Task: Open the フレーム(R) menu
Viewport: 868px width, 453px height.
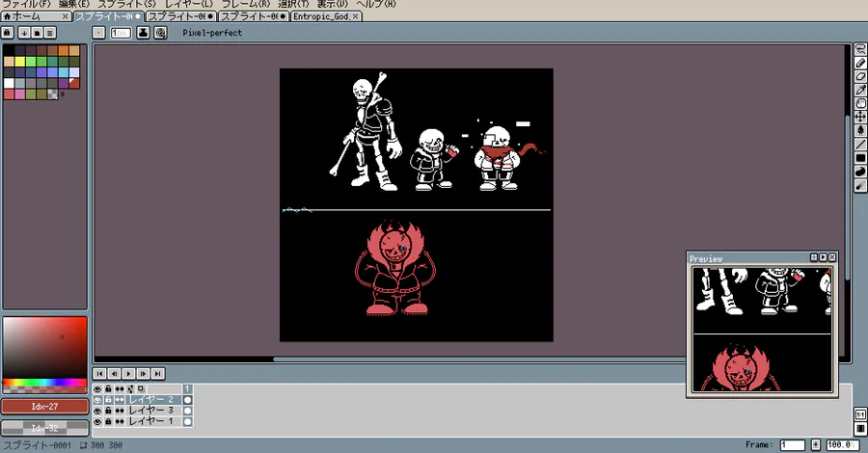Action: coord(246,4)
